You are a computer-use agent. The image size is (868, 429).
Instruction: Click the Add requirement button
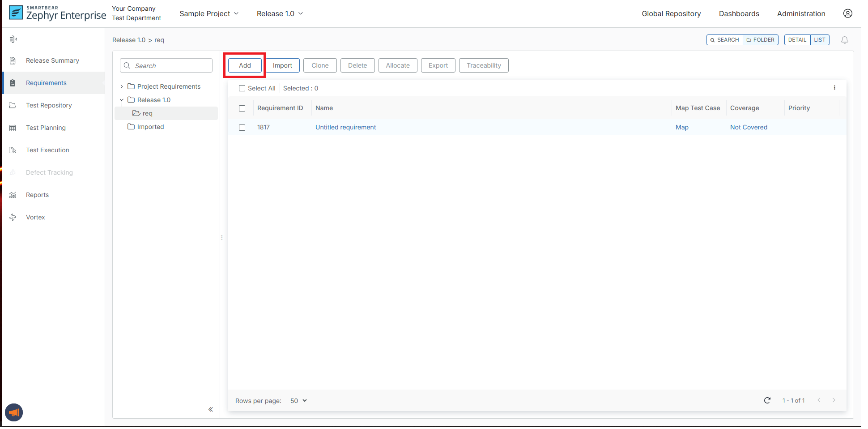pyautogui.click(x=245, y=65)
